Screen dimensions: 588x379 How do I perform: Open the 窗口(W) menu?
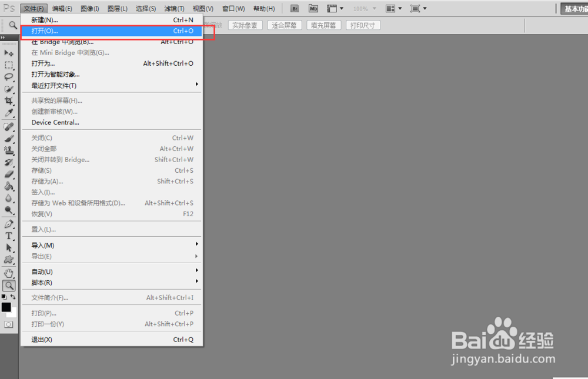point(233,9)
